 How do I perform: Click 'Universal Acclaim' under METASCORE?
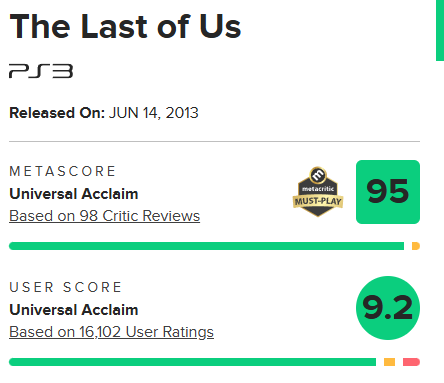[74, 194]
